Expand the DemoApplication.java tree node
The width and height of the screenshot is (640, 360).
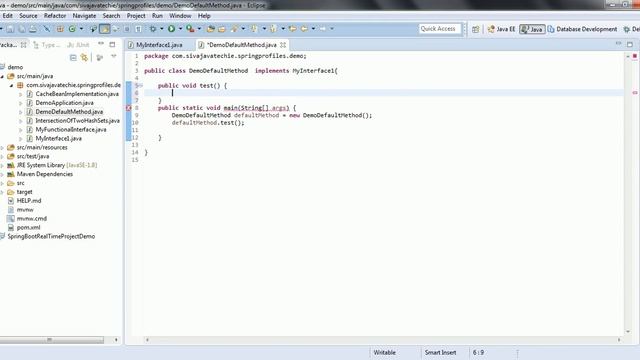20,103
